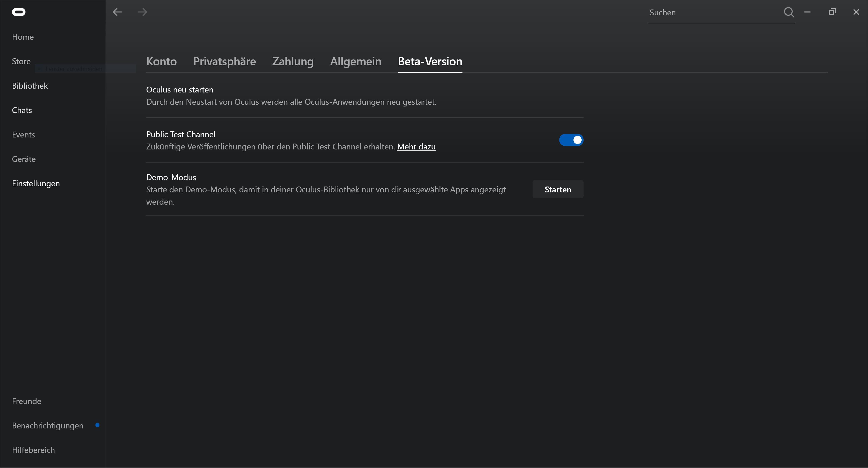This screenshot has height=468, width=868.
Task: Open the Mehr dazu link
Action: coord(416,147)
